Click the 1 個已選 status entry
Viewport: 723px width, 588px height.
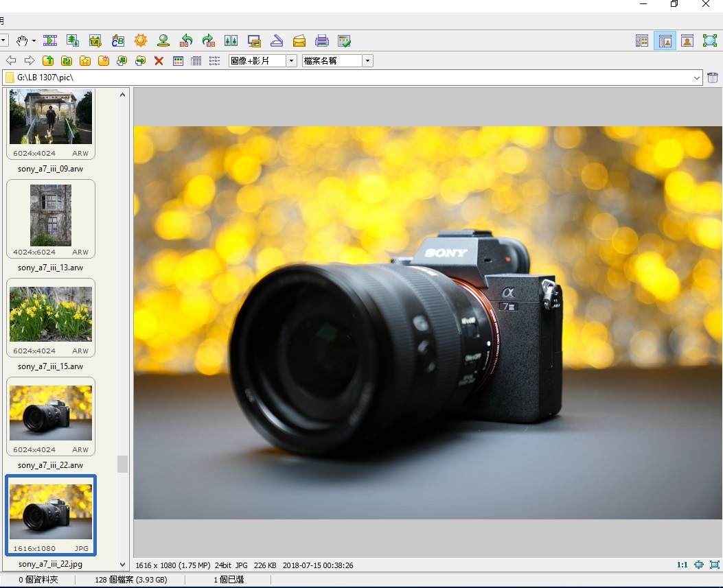(x=229, y=580)
